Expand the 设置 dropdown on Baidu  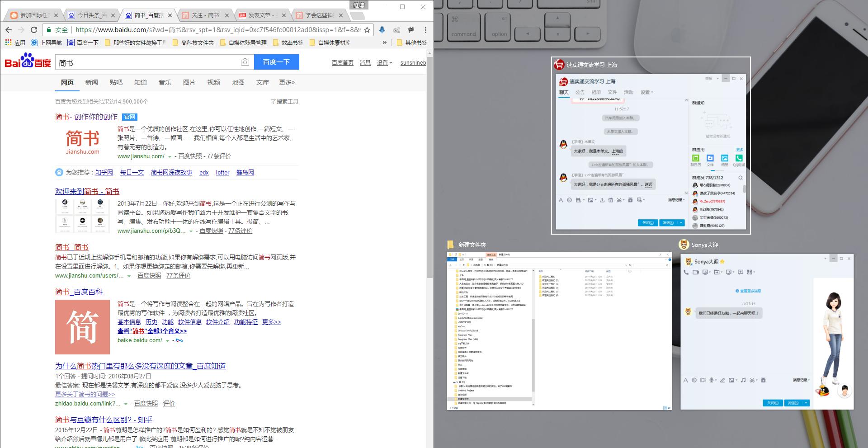(385, 63)
